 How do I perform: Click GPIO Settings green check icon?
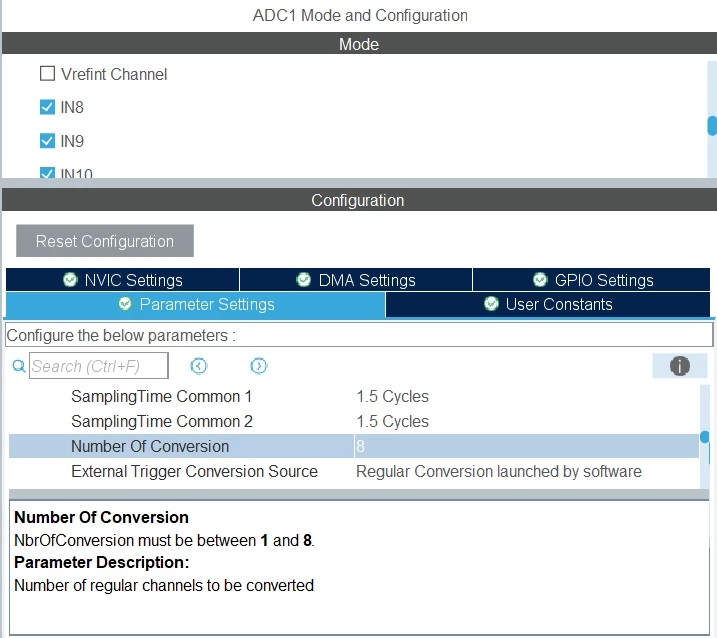point(540,279)
